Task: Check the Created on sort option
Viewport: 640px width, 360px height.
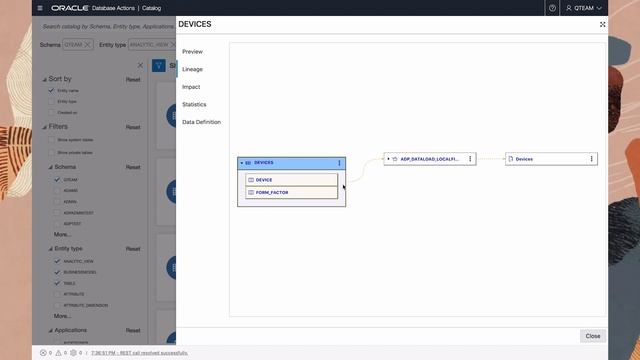Action: [x=51, y=112]
